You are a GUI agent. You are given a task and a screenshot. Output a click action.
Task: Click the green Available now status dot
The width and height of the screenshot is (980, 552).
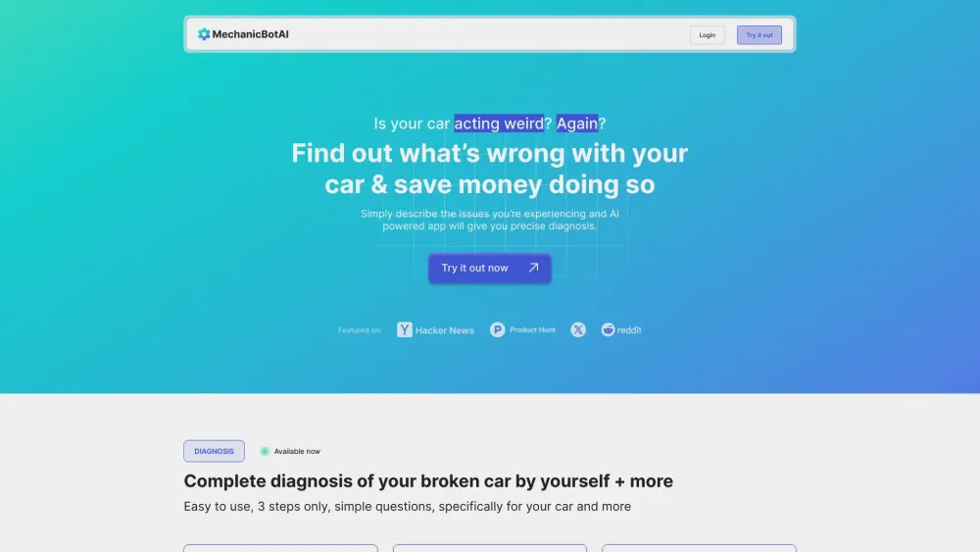[x=265, y=451]
